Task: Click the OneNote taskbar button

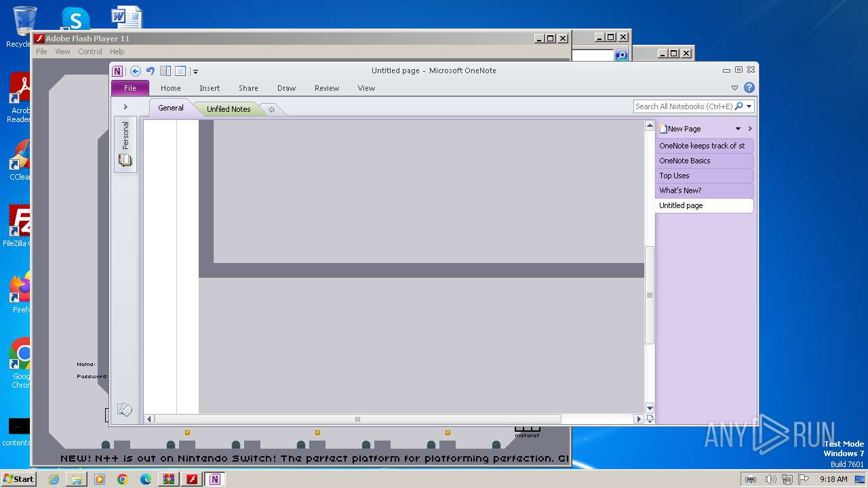Action: click(215, 479)
